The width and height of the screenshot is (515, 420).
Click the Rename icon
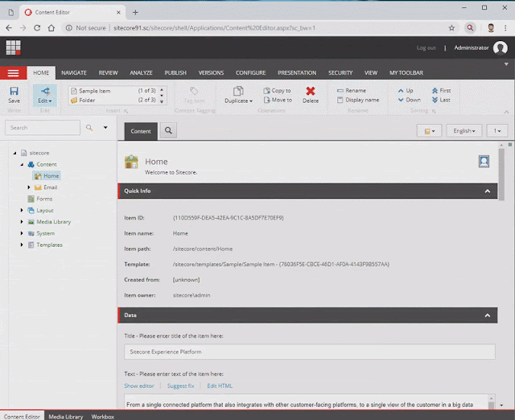(x=340, y=91)
